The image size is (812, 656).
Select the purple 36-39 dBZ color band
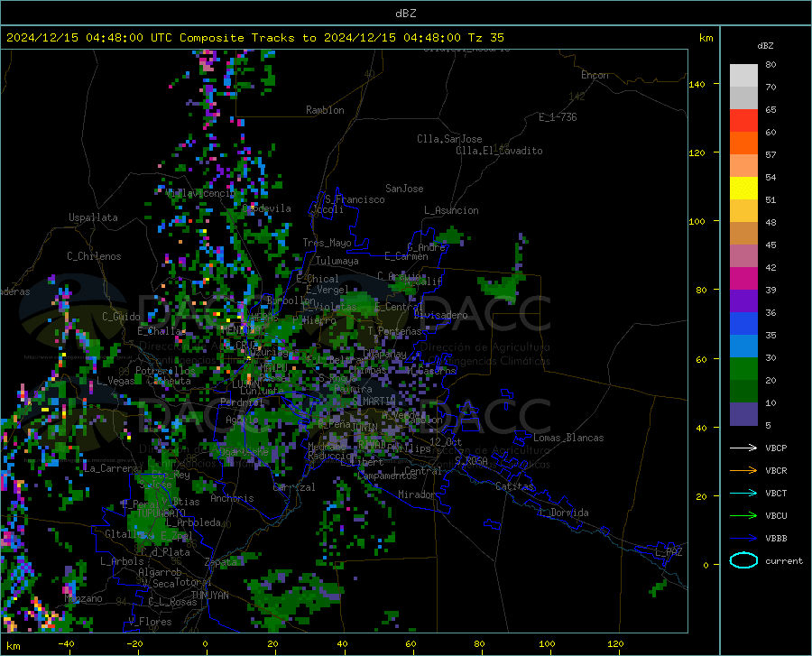click(743, 301)
